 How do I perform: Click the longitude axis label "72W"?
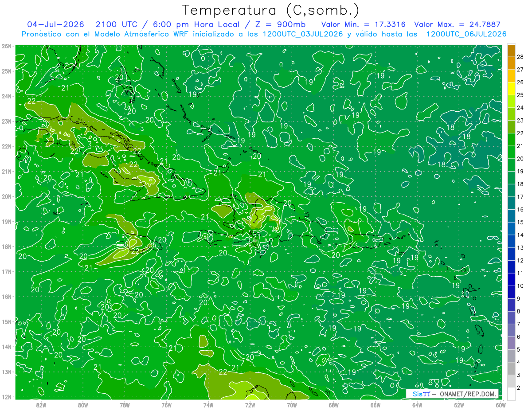pyautogui.click(x=250, y=405)
